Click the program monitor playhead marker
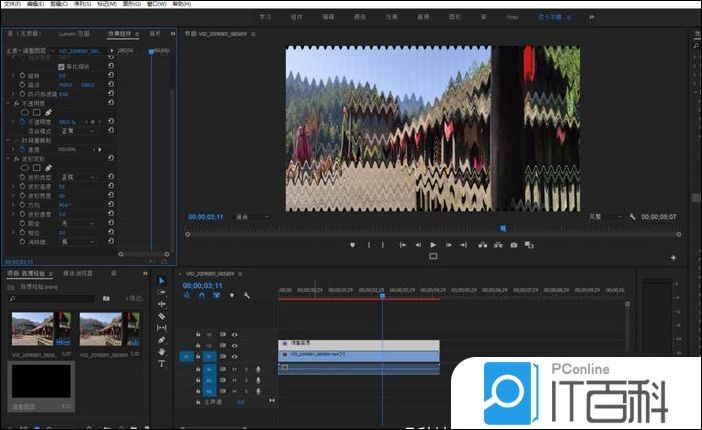This screenshot has width=702, height=430. tap(502, 228)
